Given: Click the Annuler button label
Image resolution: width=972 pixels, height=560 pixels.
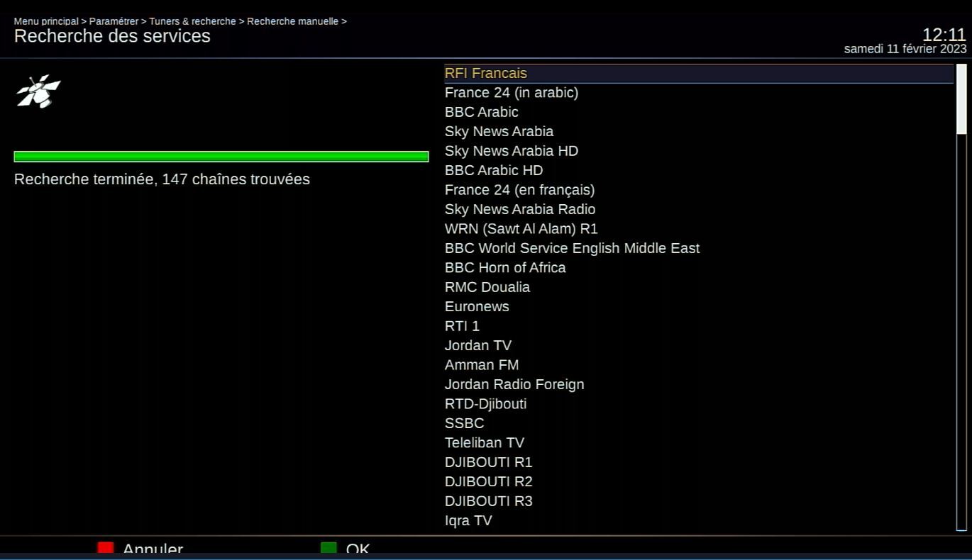Looking at the screenshot, I should click(x=153, y=549).
